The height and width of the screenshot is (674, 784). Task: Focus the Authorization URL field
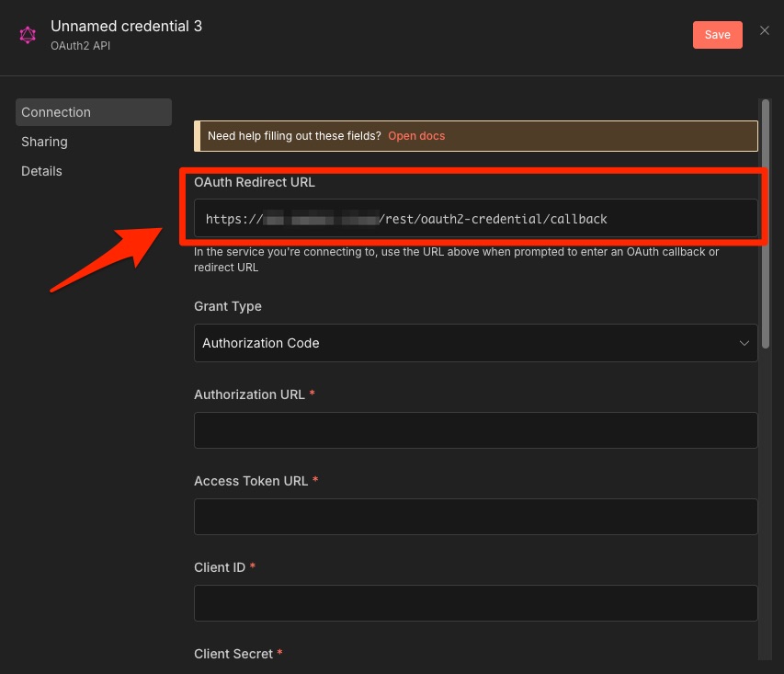[x=475, y=429]
